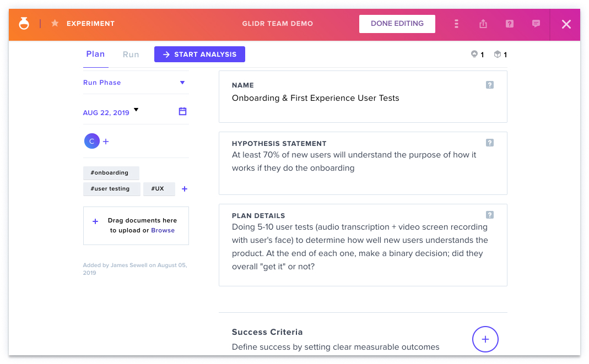Image resolution: width=589 pixels, height=364 pixels.
Task: Click the EXPERIMENT header label
Action: pyautogui.click(x=90, y=24)
